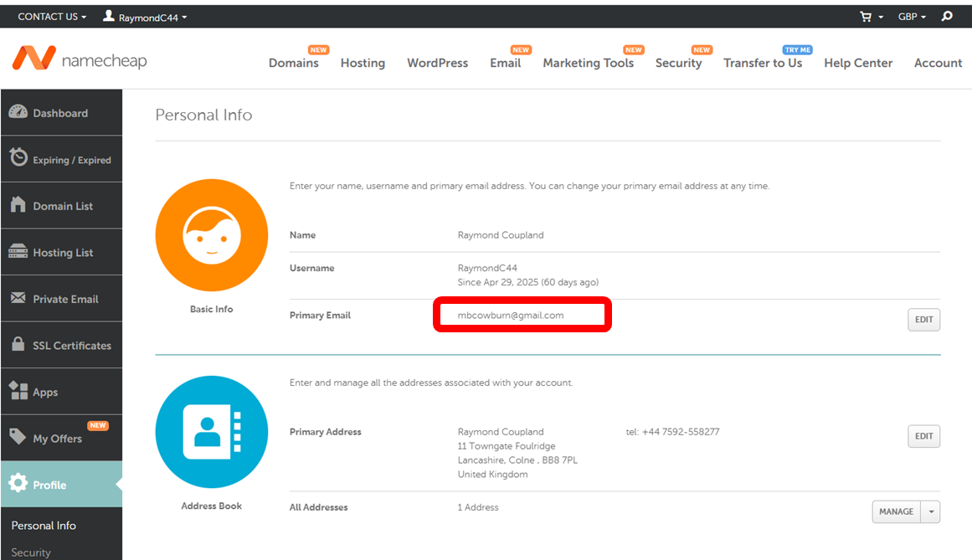972x560 pixels.
Task: Click the Dashboard gauge icon
Action: coord(18,113)
